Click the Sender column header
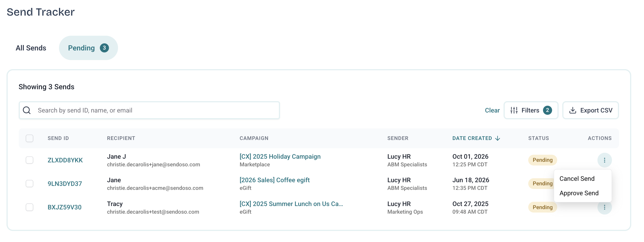 [398, 138]
